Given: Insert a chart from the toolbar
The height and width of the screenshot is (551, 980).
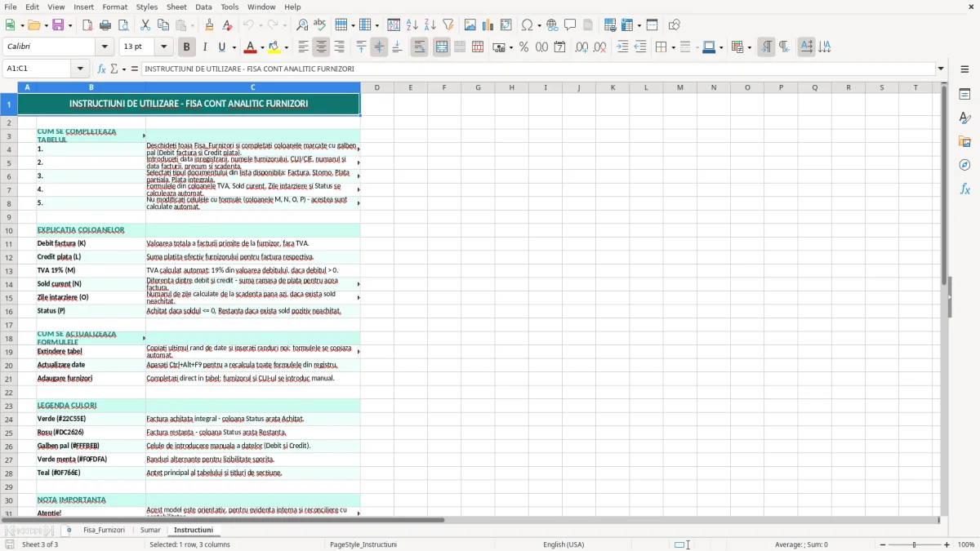Looking at the screenshot, I should tap(488, 25).
